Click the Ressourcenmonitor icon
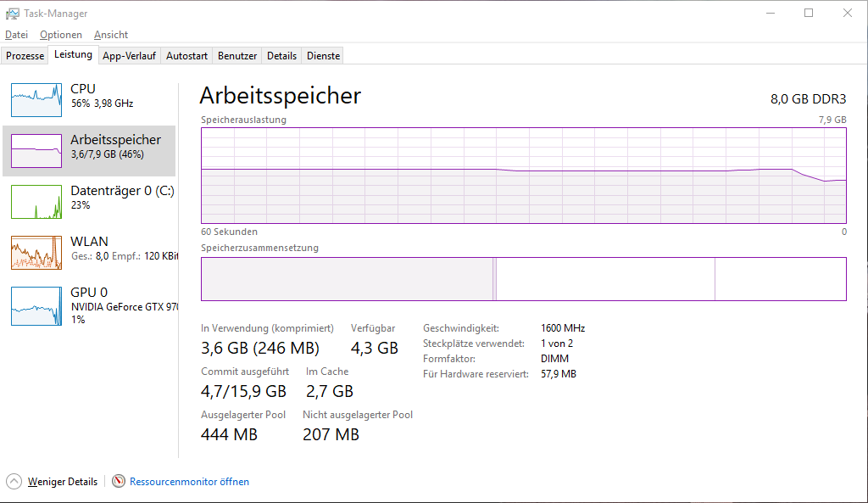Screen dimensions: 868x503 pos(119,481)
